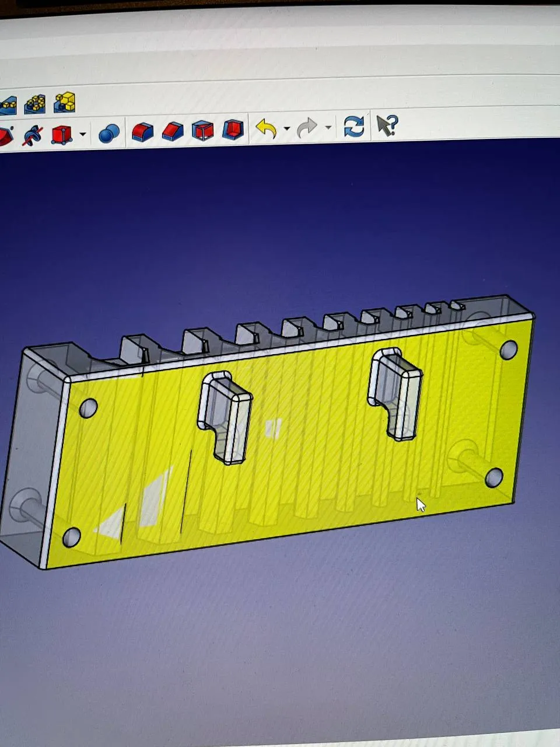Viewport: 560px width, 747px height.
Task: Open the dropdown next to the Undo arrow
Action: pos(285,129)
